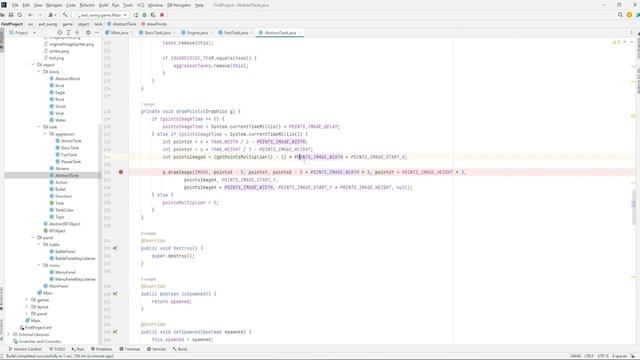Screen dimensions: 640x360
Task: Click the FirstProject breadcrumb
Action: point(12,24)
